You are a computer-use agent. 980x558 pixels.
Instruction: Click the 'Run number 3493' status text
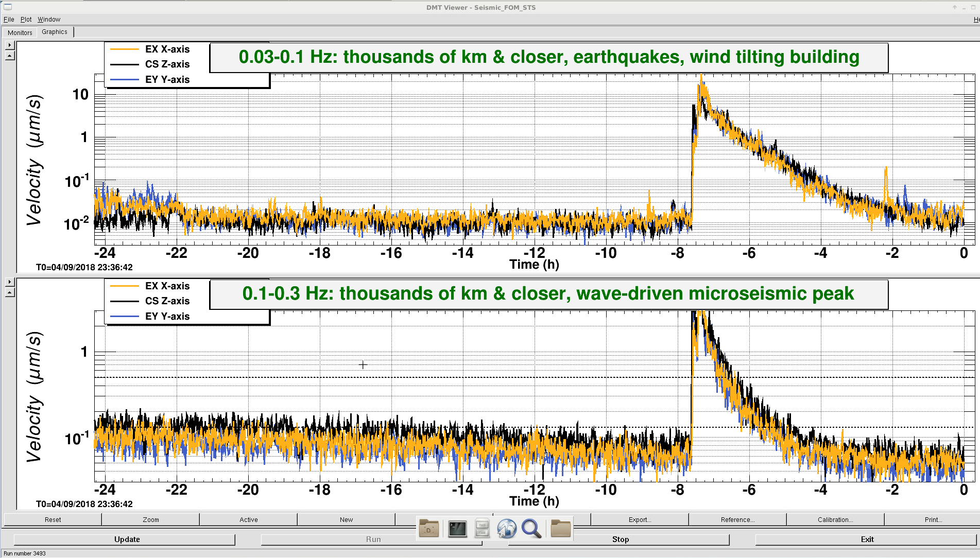tap(25, 553)
